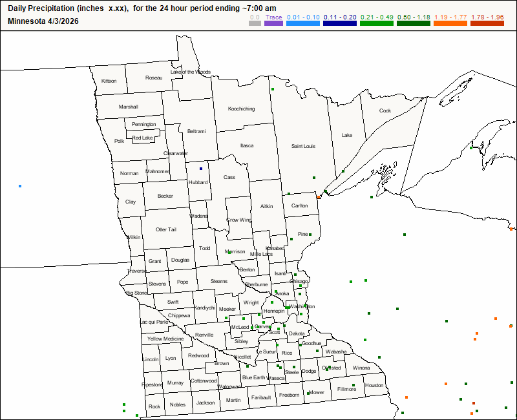The width and height of the screenshot is (517, 420).
Task: Click the Beltrami county label
Action: point(196,131)
